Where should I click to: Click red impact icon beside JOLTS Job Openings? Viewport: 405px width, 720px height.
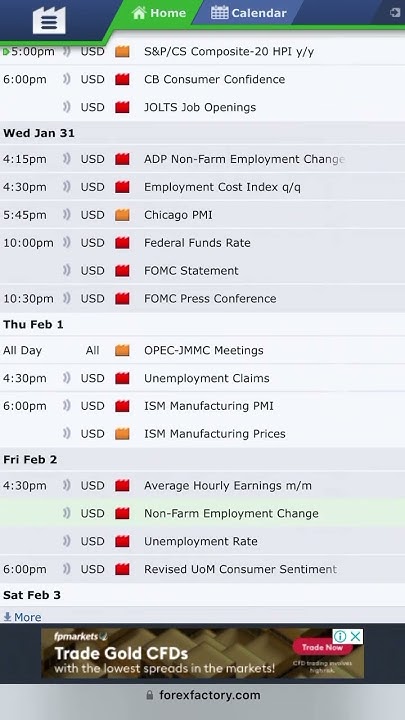(x=122, y=107)
